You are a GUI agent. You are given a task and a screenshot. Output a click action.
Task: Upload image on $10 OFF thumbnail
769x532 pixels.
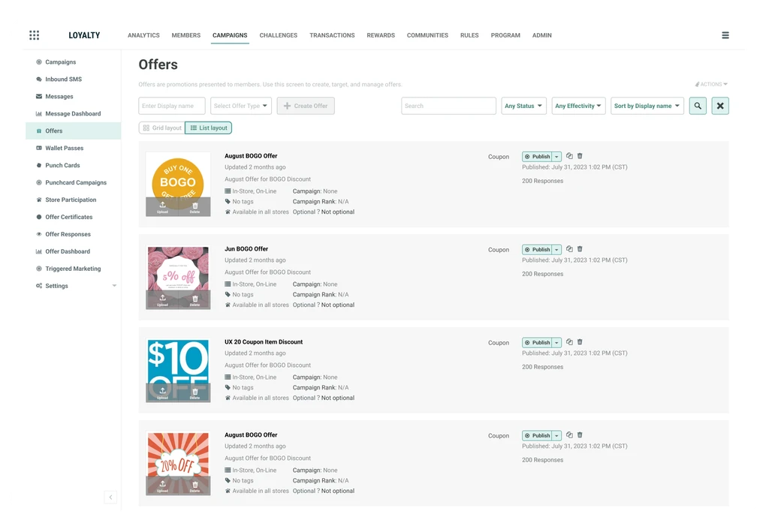click(162, 393)
